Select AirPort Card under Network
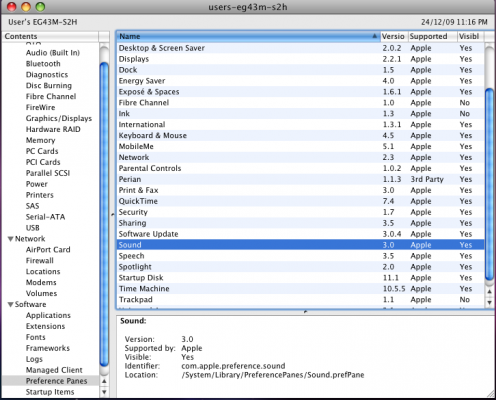This screenshot has height=400, width=496. [48, 250]
